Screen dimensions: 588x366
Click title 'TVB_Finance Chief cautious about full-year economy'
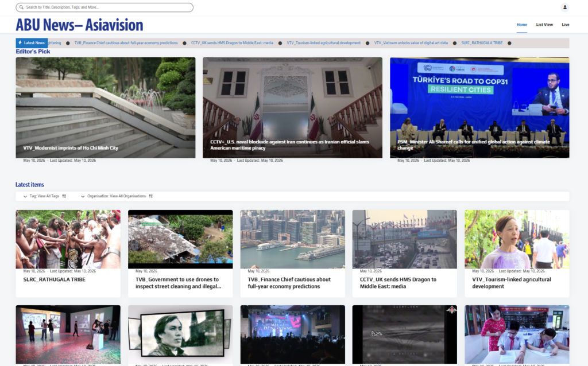coord(289,283)
